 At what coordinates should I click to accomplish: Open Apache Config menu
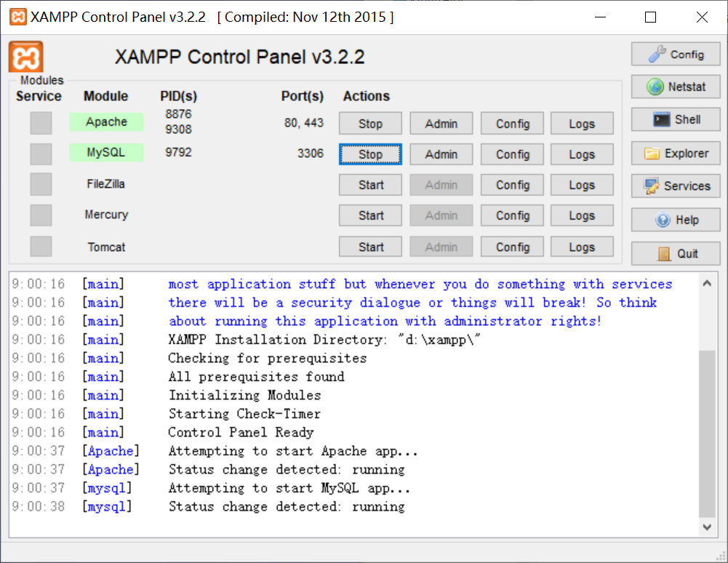click(513, 124)
